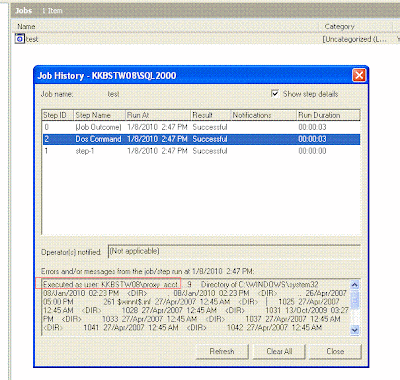The width and height of the screenshot is (400, 380).
Task: Click the Notifications column header
Action: click(263, 115)
